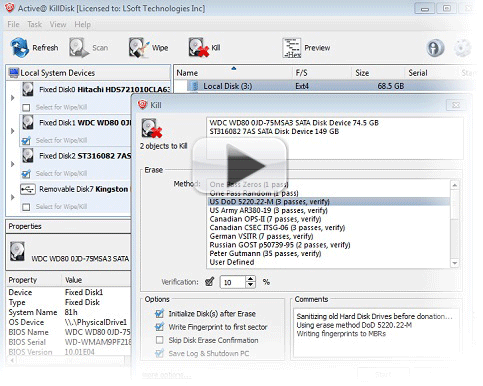Open the Hex Preview toolbar icon

[x=292, y=48]
